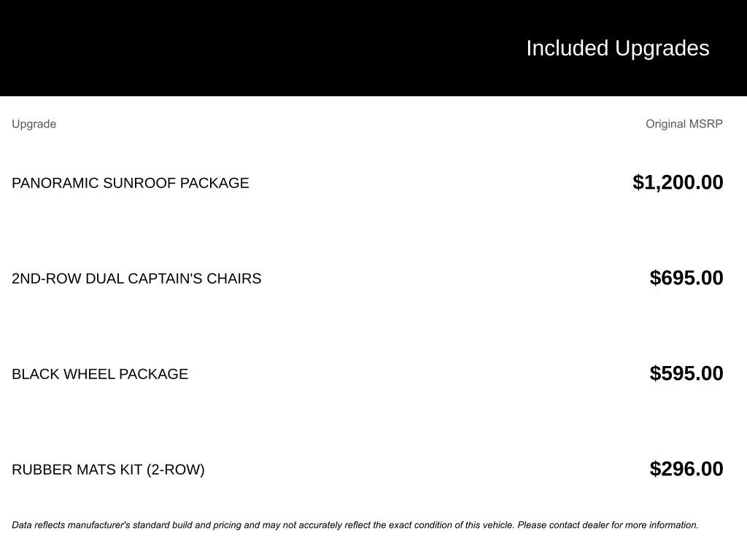The height and width of the screenshot is (560, 747).
Task: Select BLACK WHEEL PACKAGE upgrade name
Action: 99,374
